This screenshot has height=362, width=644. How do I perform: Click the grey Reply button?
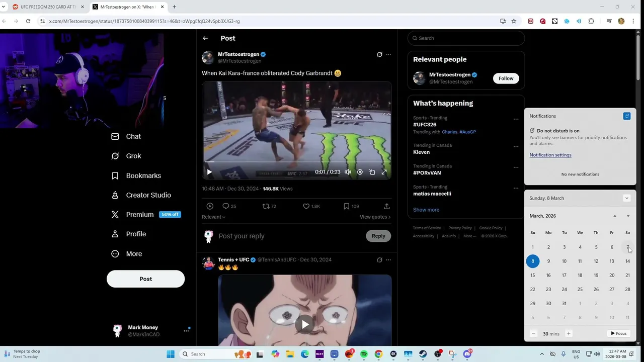coord(378,236)
